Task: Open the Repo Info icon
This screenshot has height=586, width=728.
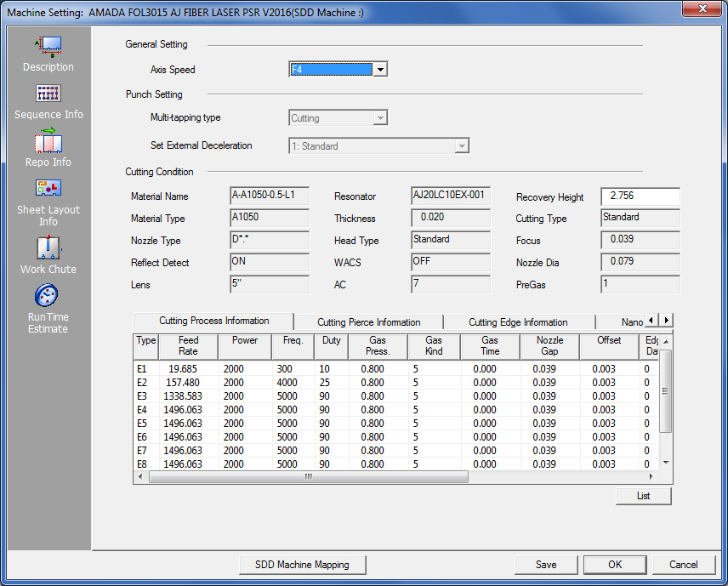Action: click(x=48, y=140)
